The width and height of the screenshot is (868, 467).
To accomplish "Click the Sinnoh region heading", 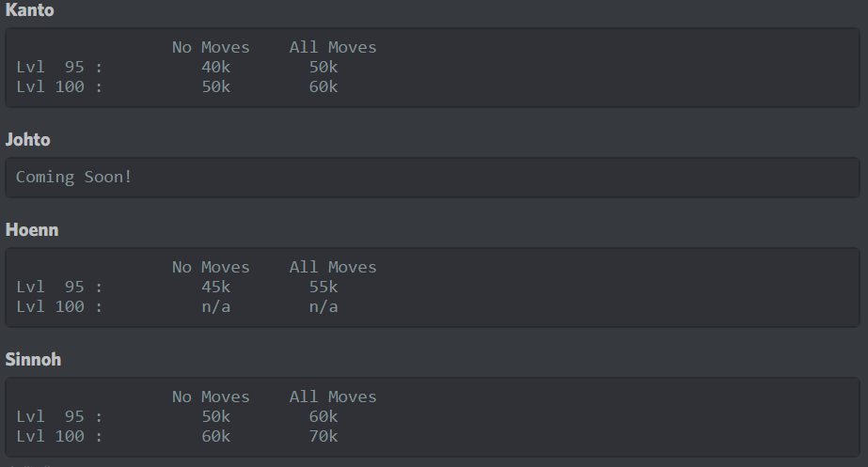I will [34, 360].
